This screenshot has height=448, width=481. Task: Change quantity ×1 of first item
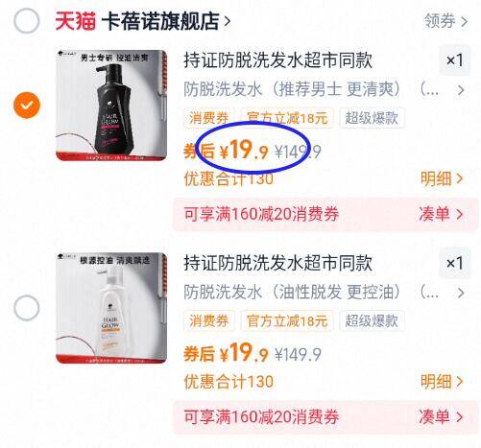pyautogui.click(x=455, y=60)
